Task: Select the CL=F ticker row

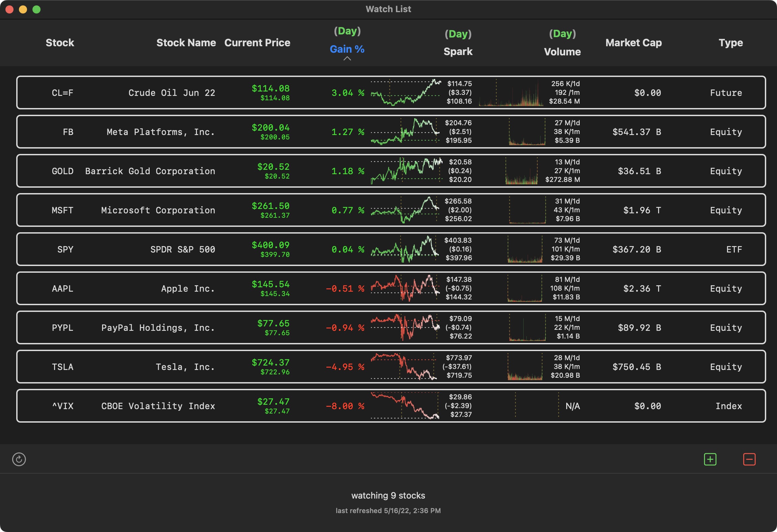Action: [391, 92]
